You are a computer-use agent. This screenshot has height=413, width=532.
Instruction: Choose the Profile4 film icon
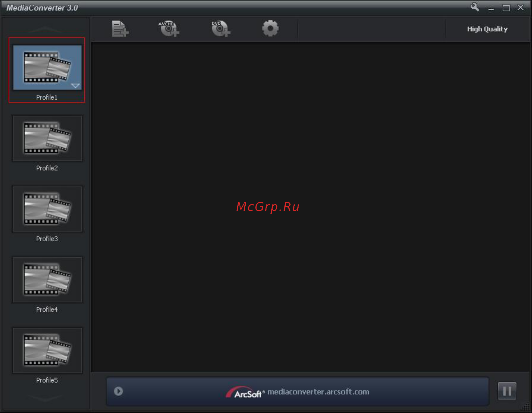click(47, 280)
